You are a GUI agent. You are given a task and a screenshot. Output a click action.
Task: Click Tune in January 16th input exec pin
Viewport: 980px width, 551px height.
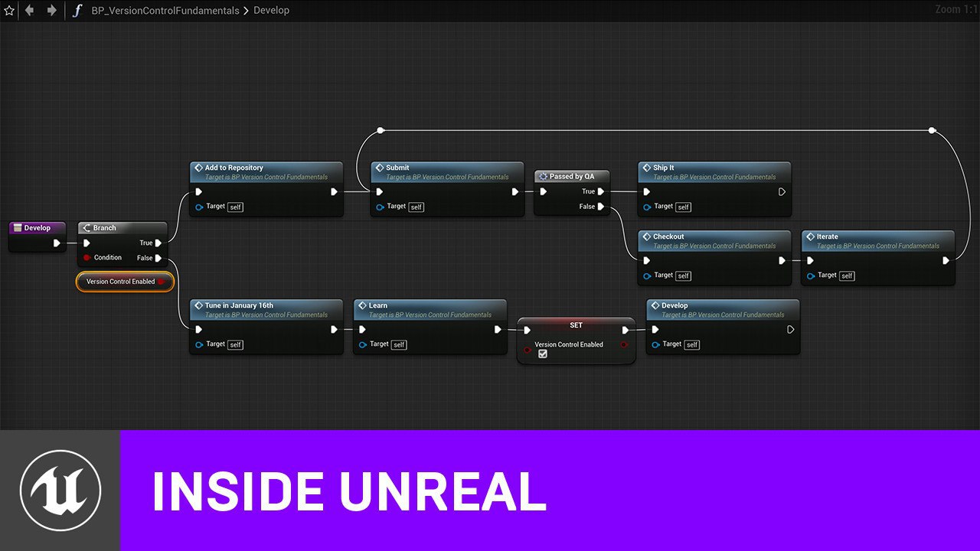(198, 330)
